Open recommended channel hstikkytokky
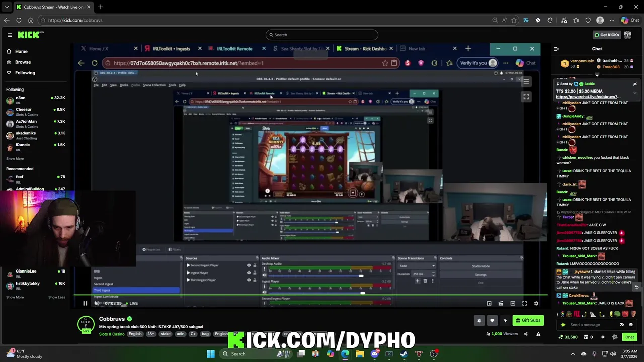644x362 pixels. 35,285
